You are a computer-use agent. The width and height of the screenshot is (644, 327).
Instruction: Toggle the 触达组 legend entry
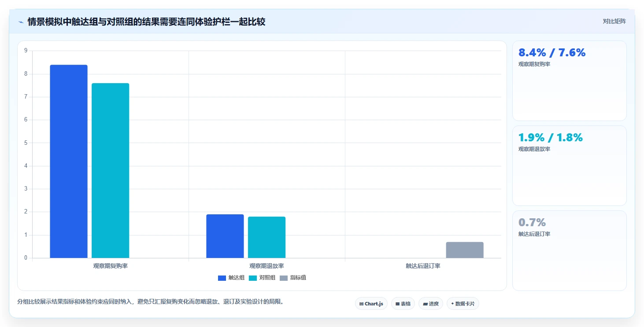(231, 278)
